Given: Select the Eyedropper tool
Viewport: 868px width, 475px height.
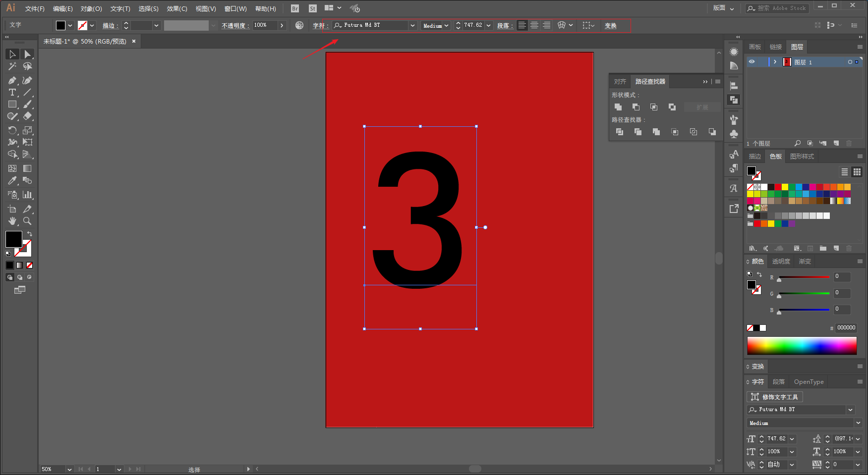Looking at the screenshot, I should 12,181.
